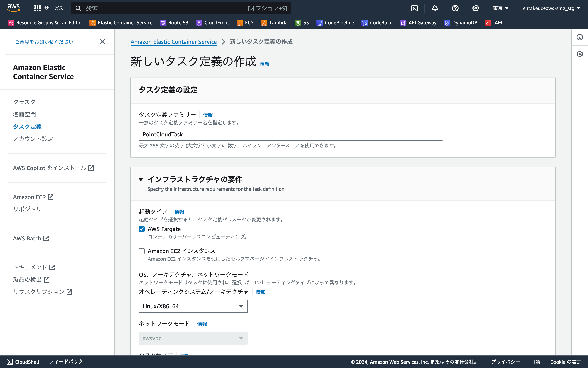
Task: Click Lambda shortcut icon
Action: [x=264, y=23]
